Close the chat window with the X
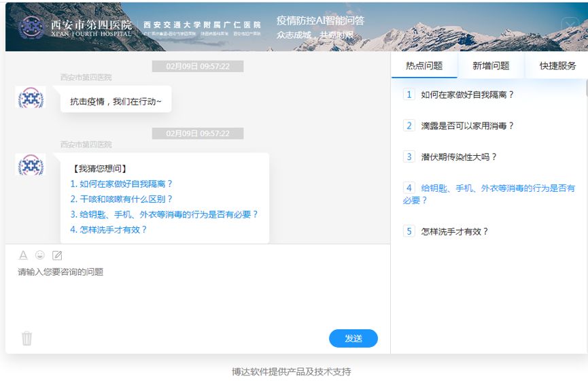 [570, 26]
